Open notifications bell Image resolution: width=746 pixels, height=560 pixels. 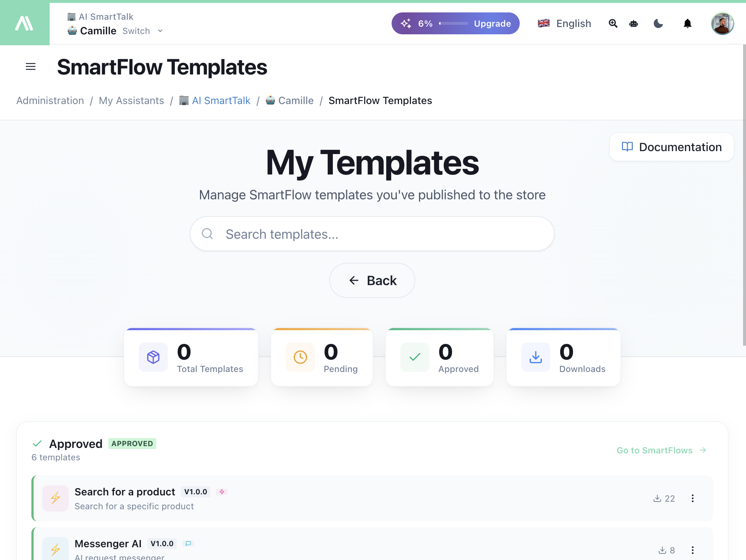[x=687, y=24]
